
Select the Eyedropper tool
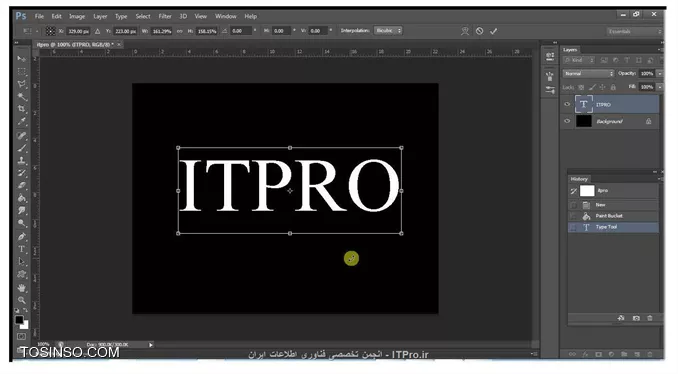22,121
